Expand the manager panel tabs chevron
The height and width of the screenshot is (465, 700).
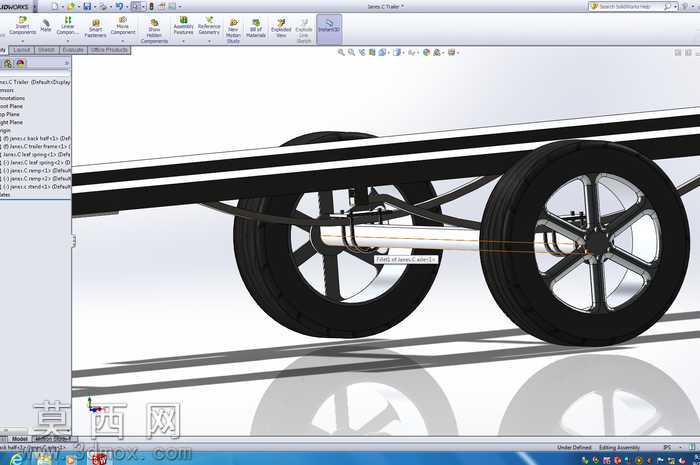coord(67,64)
